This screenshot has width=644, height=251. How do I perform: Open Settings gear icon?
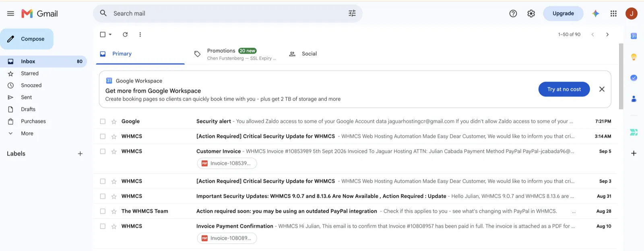click(531, 13)
